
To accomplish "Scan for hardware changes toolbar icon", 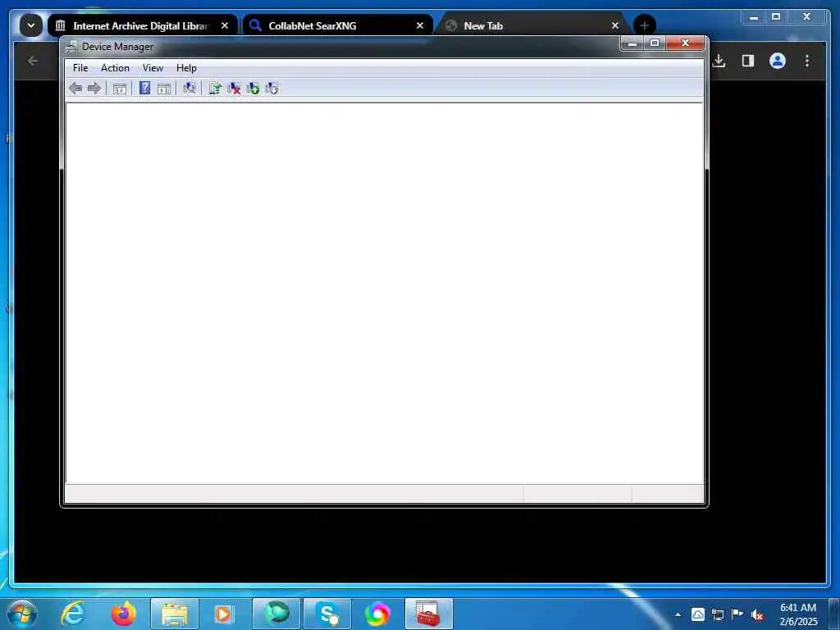I will click(x=189, y=88).
